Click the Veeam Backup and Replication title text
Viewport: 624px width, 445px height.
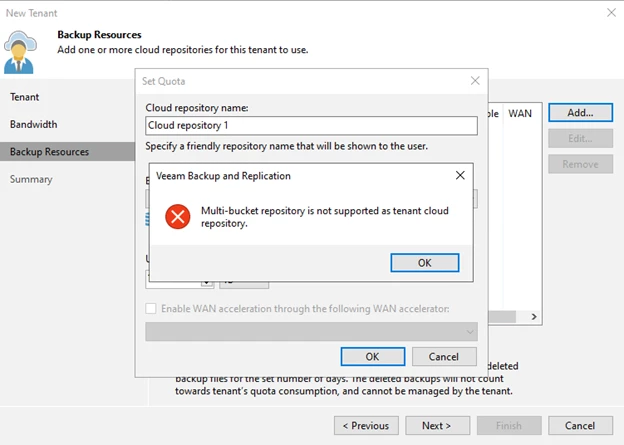[223, 176]
